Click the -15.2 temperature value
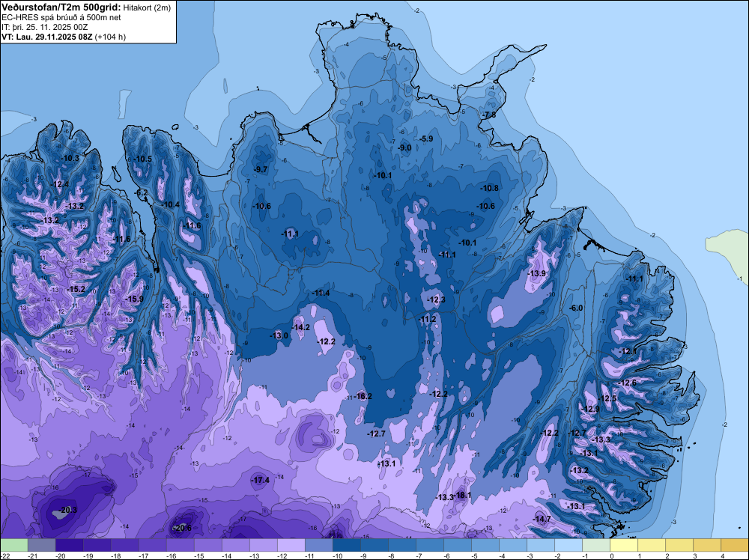 tap(76, 289)
